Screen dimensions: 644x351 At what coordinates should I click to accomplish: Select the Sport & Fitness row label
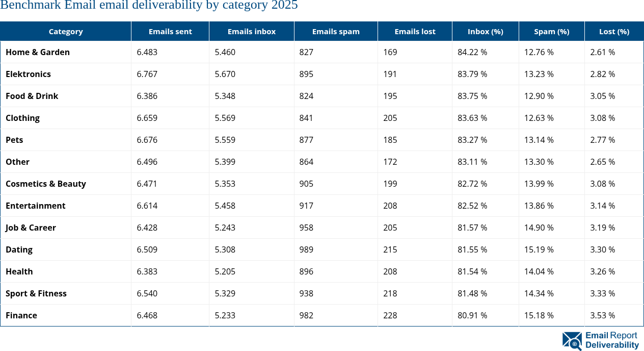36,293
